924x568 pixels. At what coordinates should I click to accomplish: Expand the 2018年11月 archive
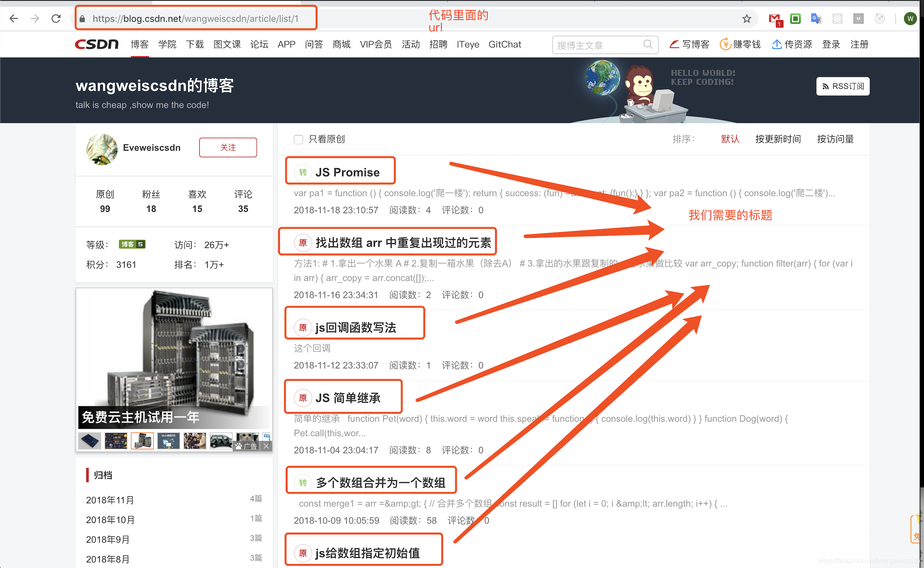point(110,500)
